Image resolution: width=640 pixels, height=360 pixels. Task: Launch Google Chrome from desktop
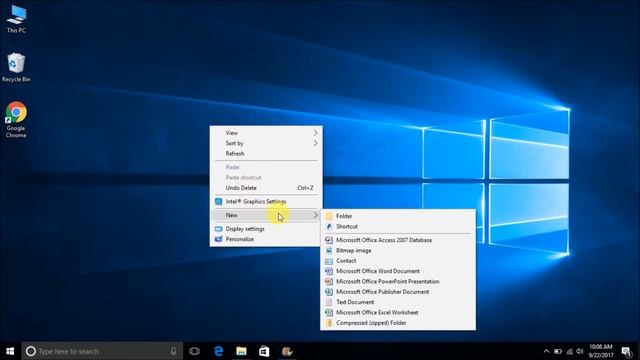tap(16, 119)
